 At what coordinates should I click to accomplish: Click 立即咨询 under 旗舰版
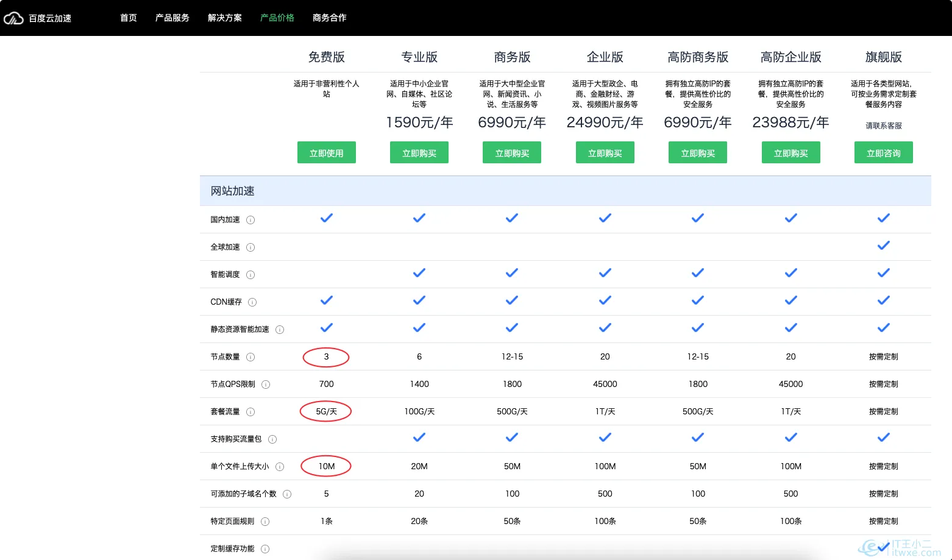[883, 152]
